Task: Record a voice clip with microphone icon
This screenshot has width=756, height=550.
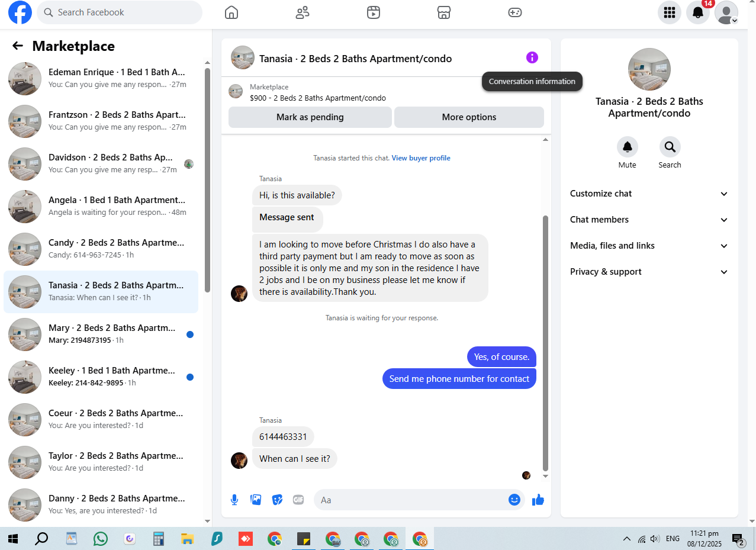Action: pos(234,500)
